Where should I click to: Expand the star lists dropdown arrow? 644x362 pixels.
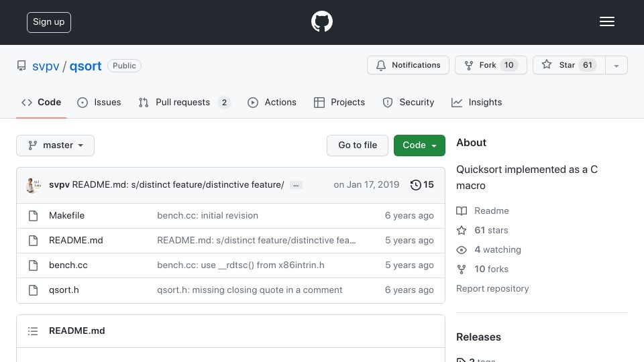(x=616, y=66)
